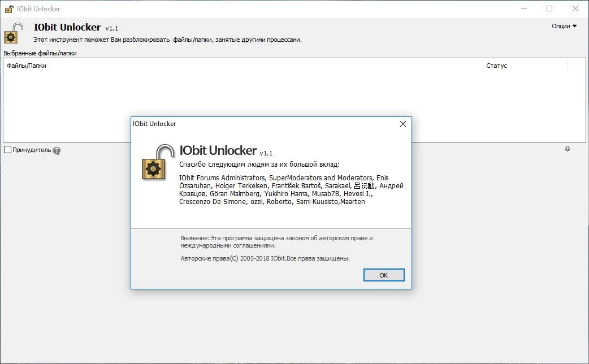Click the 'Этот инструмент поможет Вам' description
Viewport: 589px width, 364px height.
click(x=167, y=40)
